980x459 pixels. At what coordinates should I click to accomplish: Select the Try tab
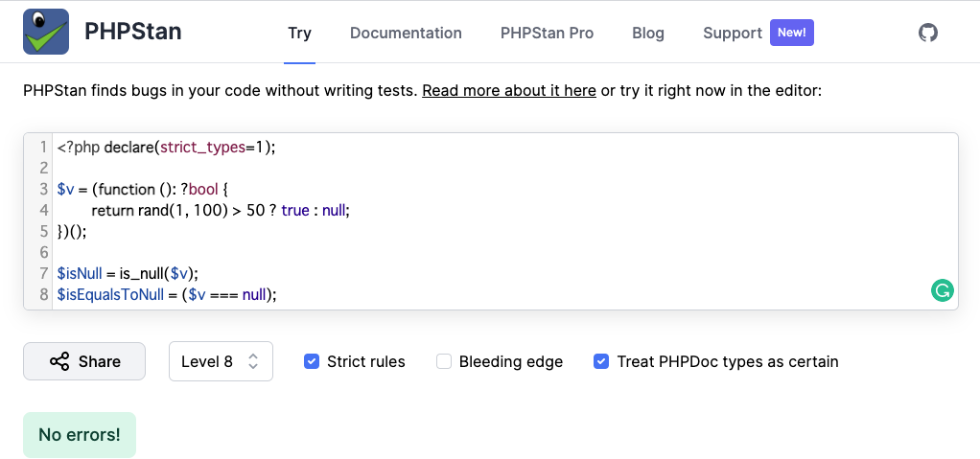299,33
